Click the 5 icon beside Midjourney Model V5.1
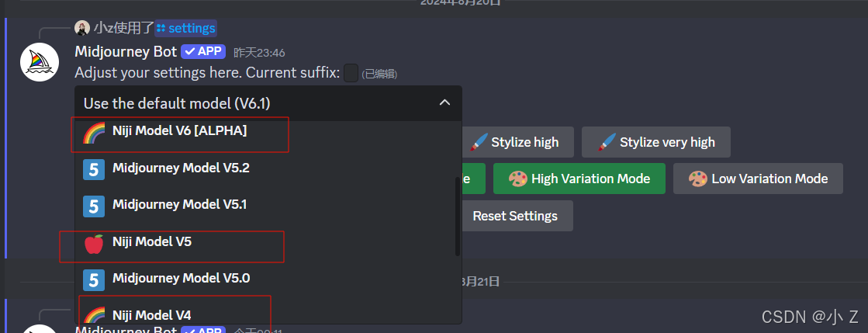Image resolution: width=868 pixels, height=333 pixels. coord(94,206)
